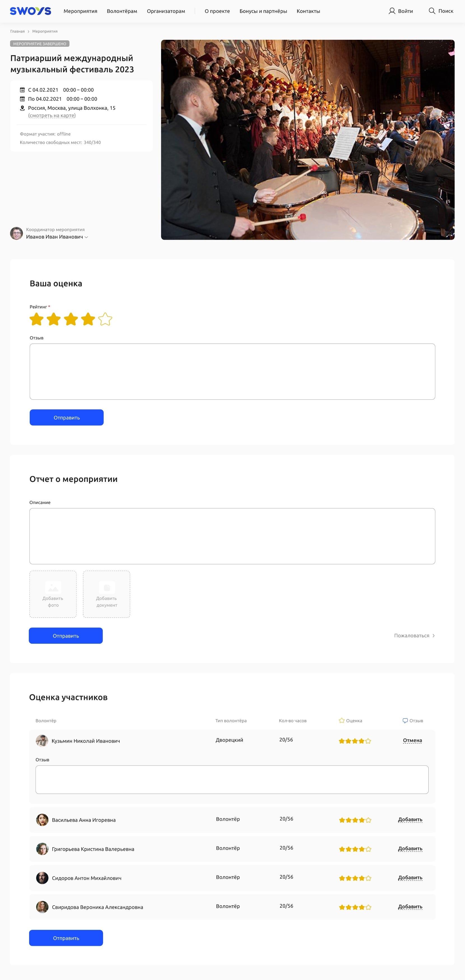Click Kuzmin Nikolai's avatar in the table
Image resolution: width=465 pixels, height=980 pixels.
click(42, 741)
